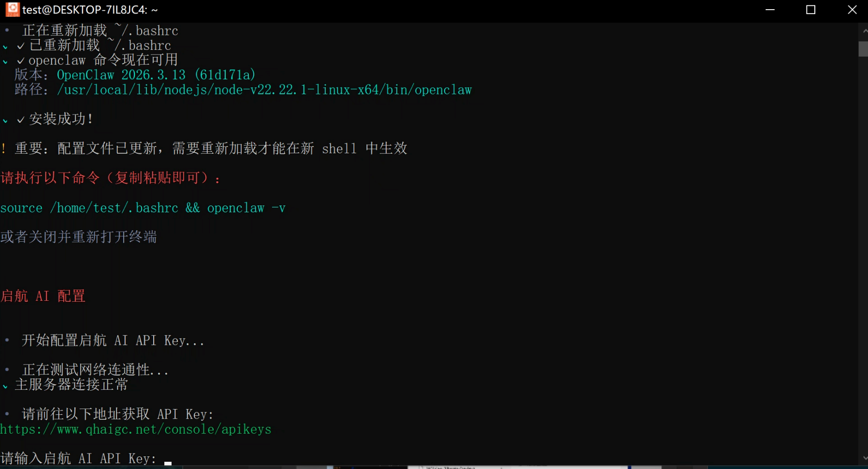Click the openclaw binary path text
The height and width of the screenshot is (469, 868).
click(x=264, y=90)
